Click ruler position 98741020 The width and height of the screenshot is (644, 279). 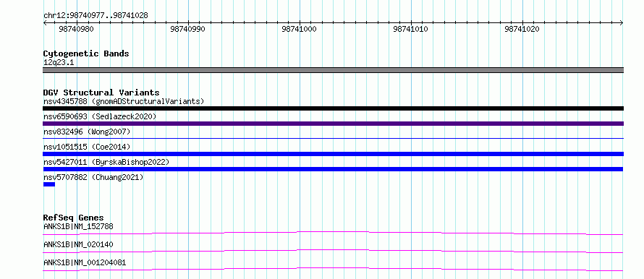click(x=522, y=30)
